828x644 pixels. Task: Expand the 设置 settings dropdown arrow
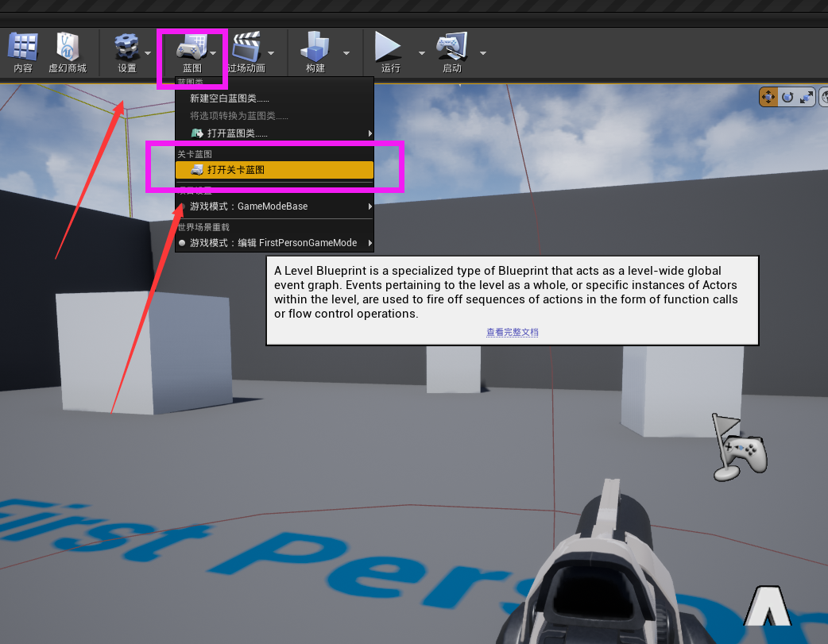point(148,52)
